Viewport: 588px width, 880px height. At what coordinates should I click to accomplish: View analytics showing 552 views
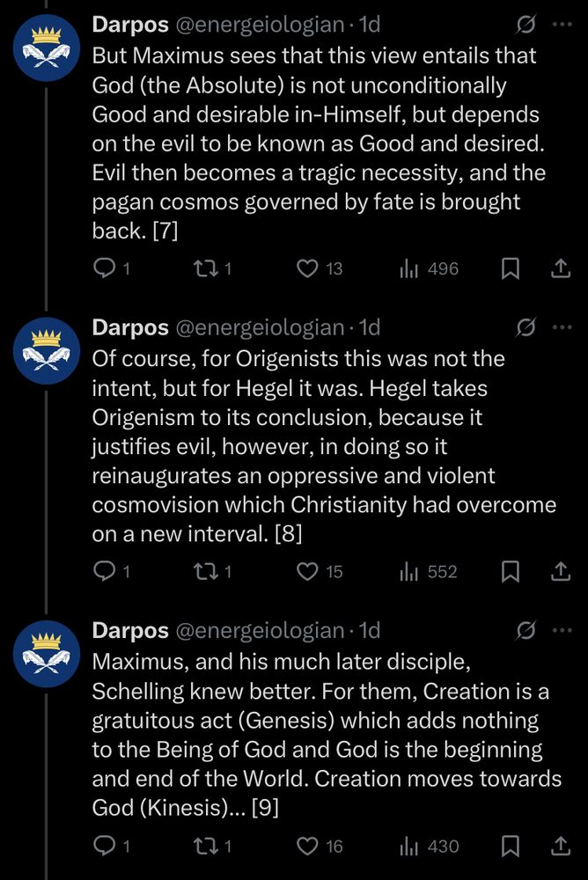click(x=429, y=572)
